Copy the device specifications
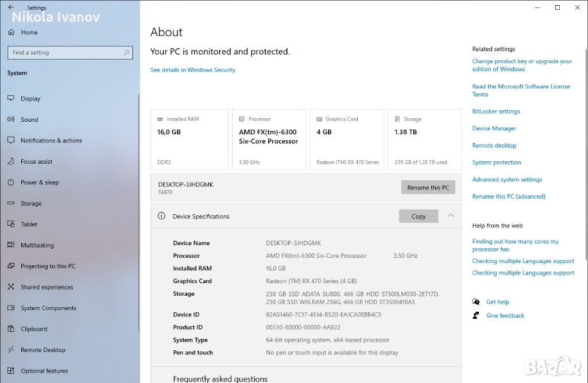The image size is (588, 383). 419,216
